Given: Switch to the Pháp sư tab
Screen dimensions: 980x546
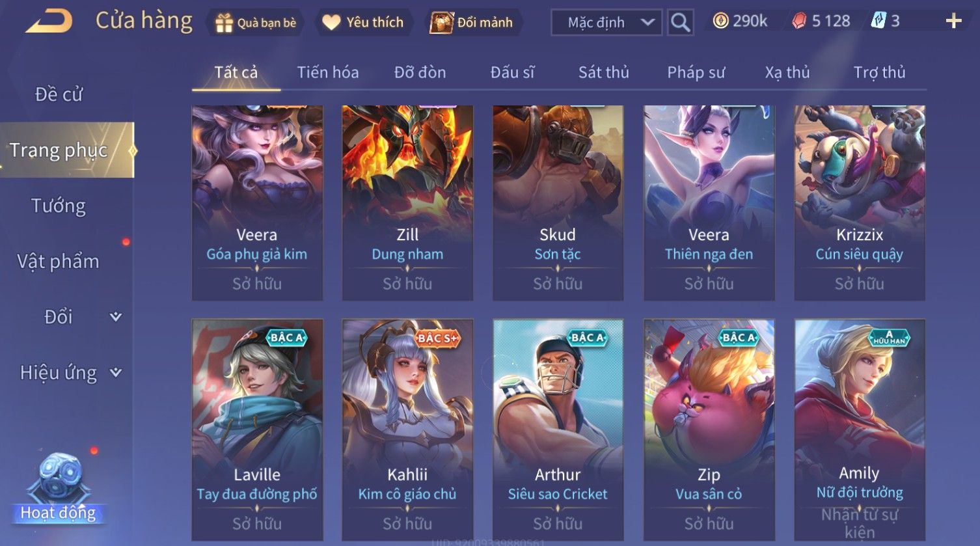Looking at the screenshot, I should tap(696, 72).
